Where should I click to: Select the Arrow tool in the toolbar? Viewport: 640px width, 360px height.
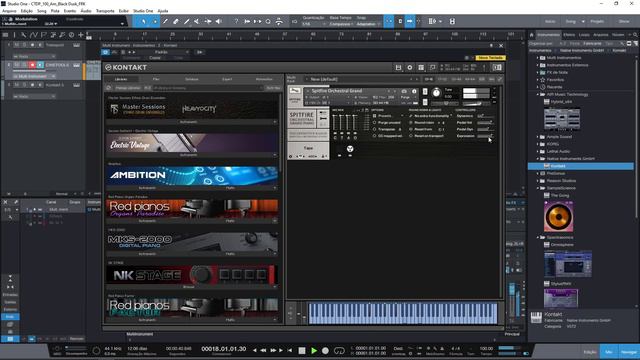pos(144,21)
